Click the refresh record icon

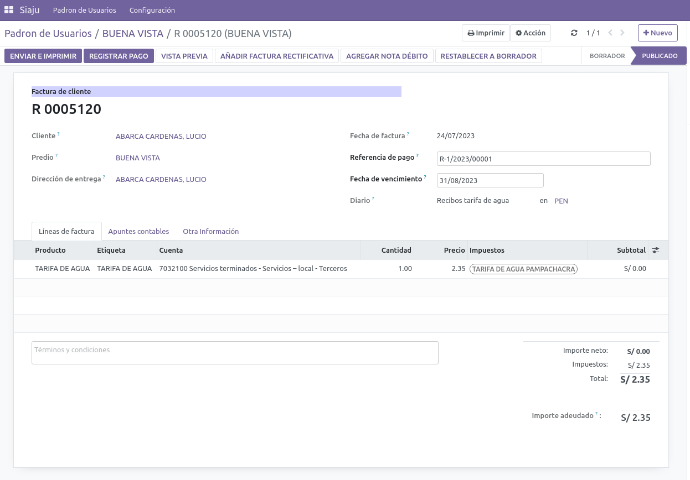[574, 33]
